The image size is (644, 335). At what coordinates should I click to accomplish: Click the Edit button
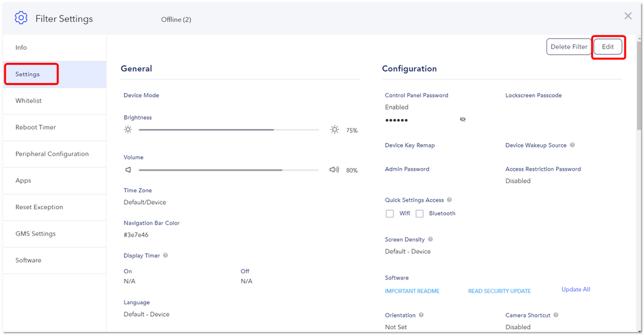point(608,47)
